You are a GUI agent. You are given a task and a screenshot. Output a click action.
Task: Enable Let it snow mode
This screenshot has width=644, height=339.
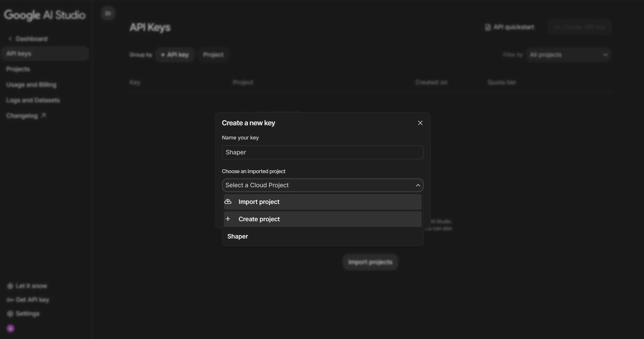tap(31, 286)
